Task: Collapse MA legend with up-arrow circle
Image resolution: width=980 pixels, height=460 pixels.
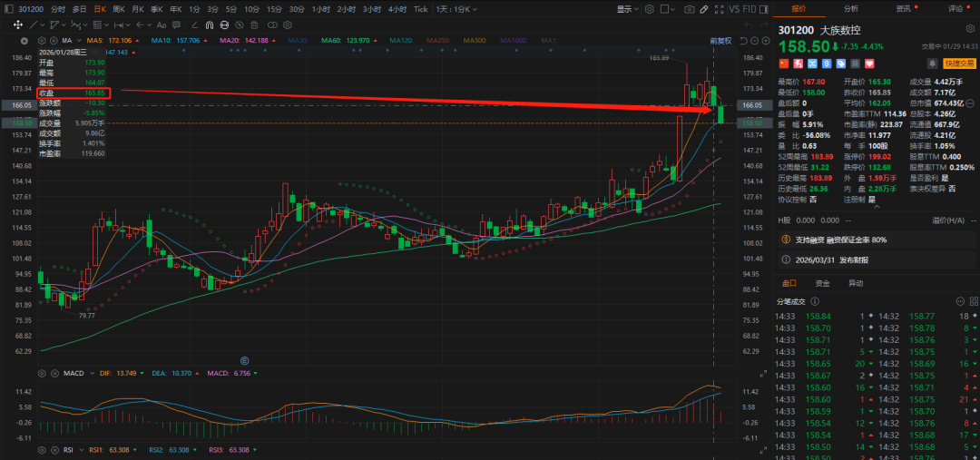Action: [24, 41]
